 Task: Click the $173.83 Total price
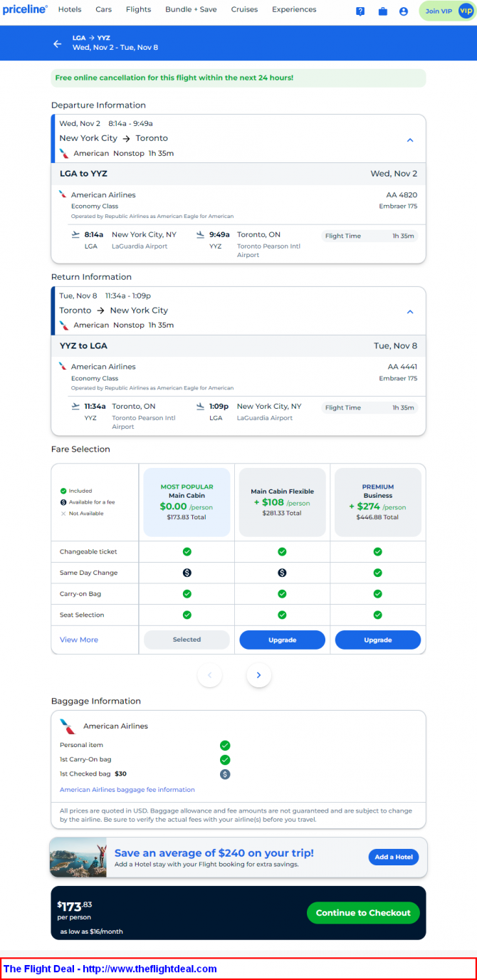click(x=187, y=517)
